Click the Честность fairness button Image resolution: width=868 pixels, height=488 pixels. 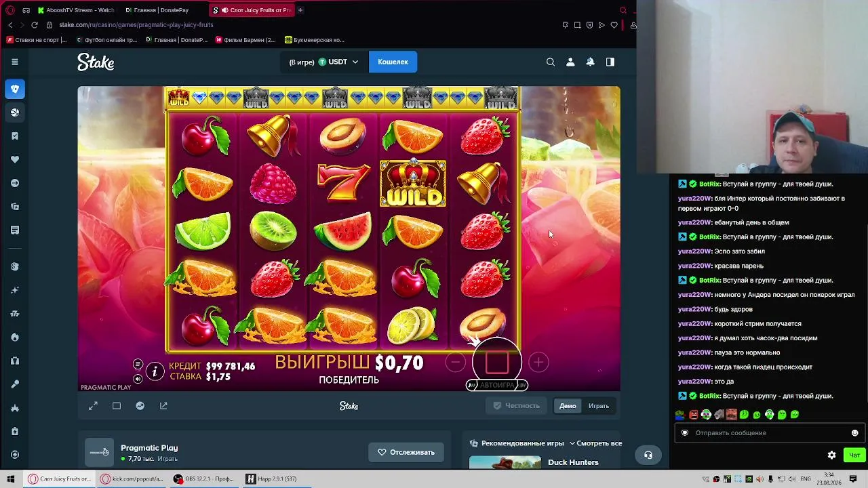click(516, 406)
